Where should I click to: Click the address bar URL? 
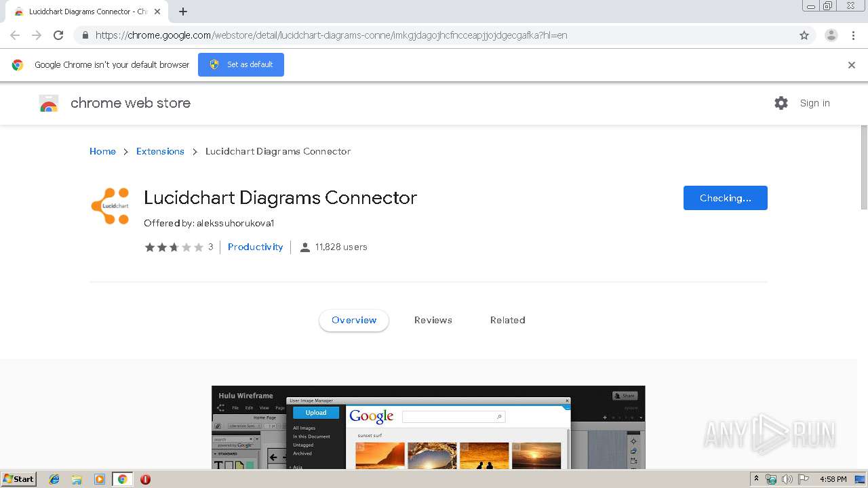332,35
